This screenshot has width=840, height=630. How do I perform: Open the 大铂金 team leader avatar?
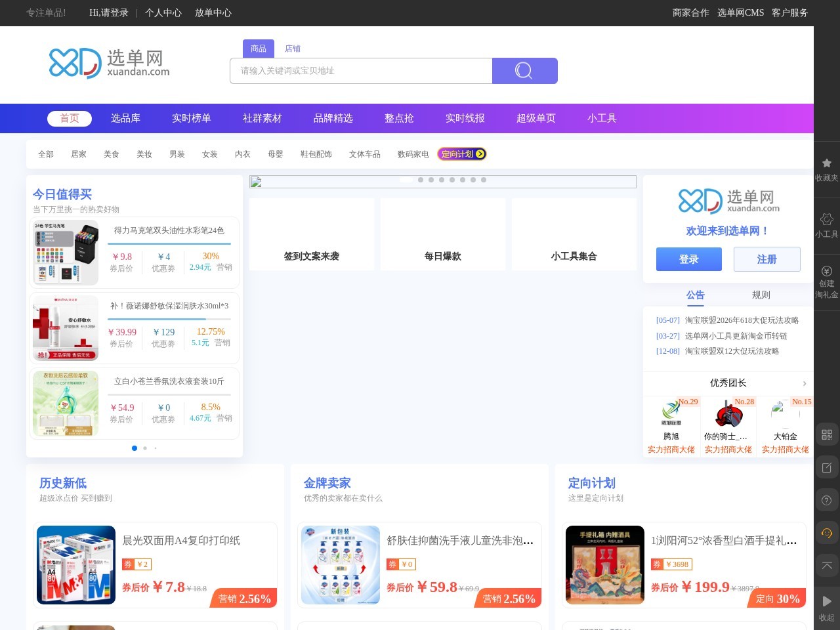point(786,413)
